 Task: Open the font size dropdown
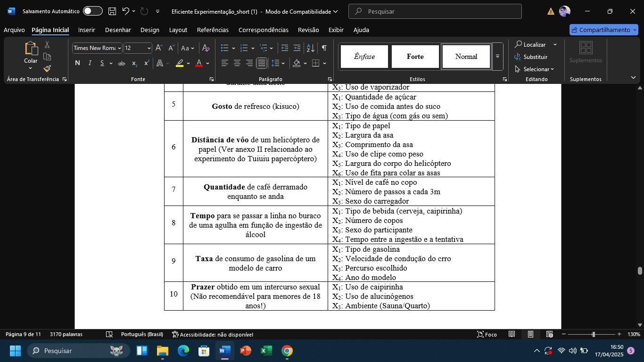(x=149, y=48)
